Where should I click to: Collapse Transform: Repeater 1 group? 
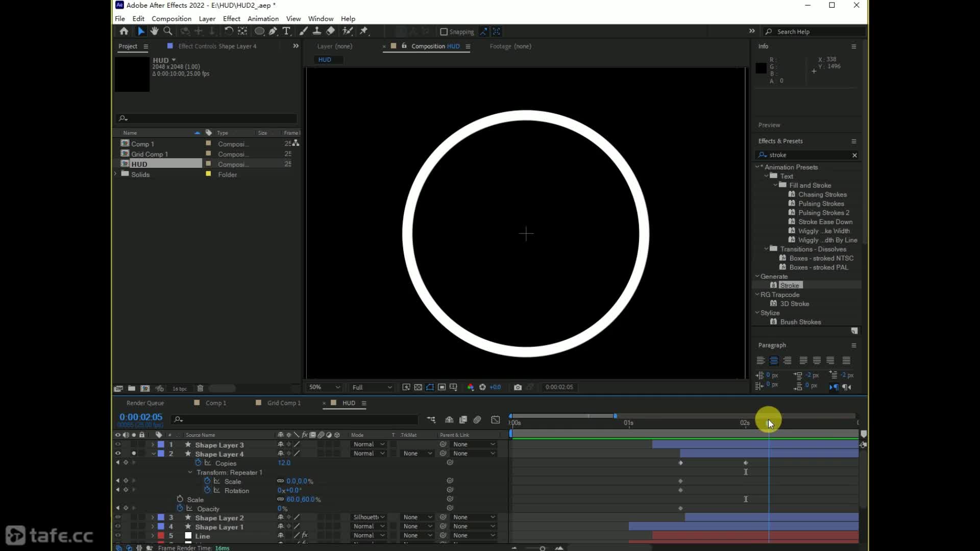(x=190, y=472)
